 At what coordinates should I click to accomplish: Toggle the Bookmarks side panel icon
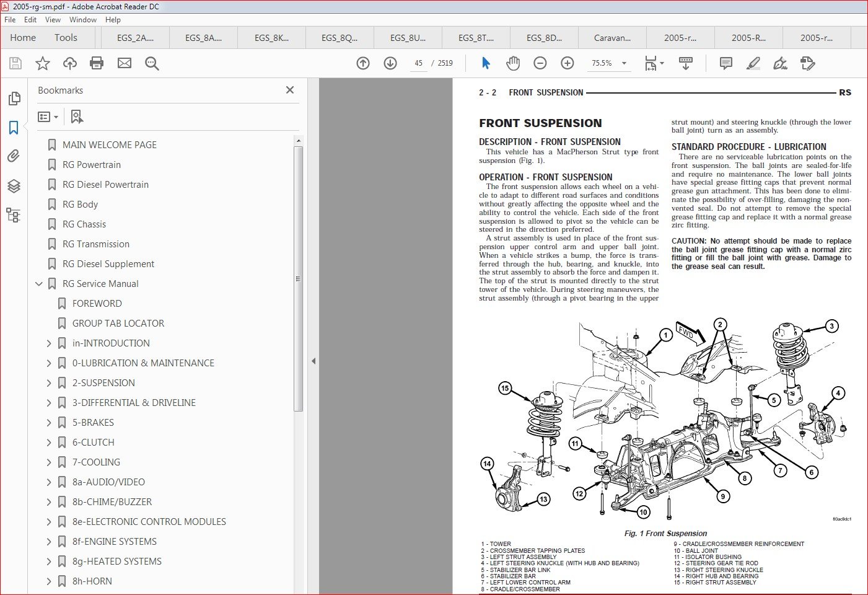14,128
